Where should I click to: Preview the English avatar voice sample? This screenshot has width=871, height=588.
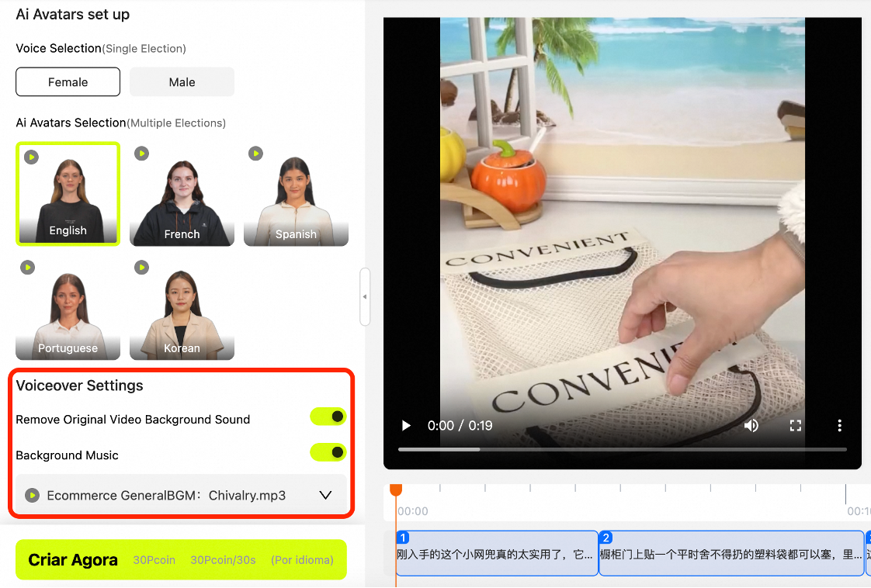click(31, 157)
